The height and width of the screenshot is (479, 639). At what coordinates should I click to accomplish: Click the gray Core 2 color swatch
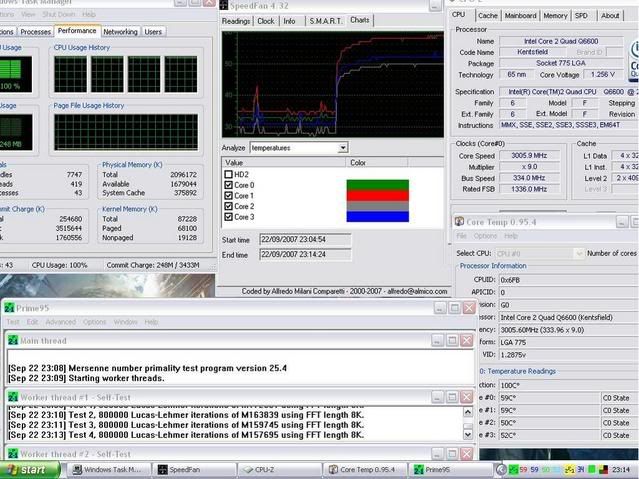[x=377, y=206]
